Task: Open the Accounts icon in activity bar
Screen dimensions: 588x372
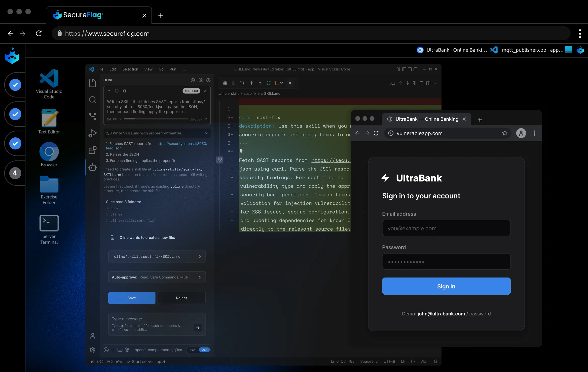Action: coord(93,336)
